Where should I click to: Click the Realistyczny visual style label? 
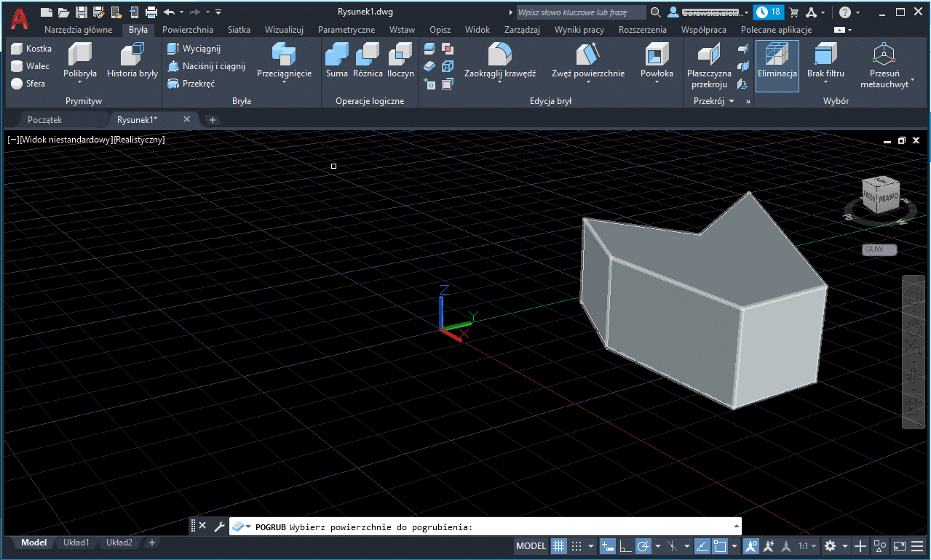[140, 140]
